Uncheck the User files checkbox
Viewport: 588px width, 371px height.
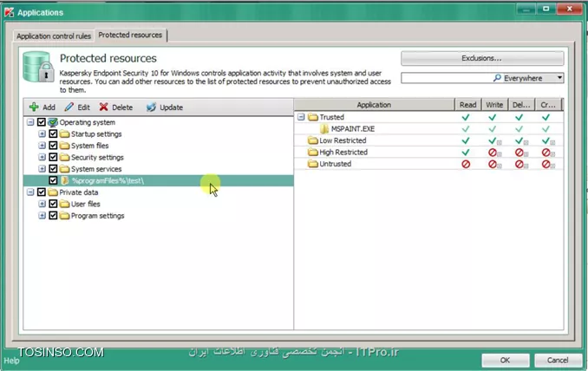[53, 204]
